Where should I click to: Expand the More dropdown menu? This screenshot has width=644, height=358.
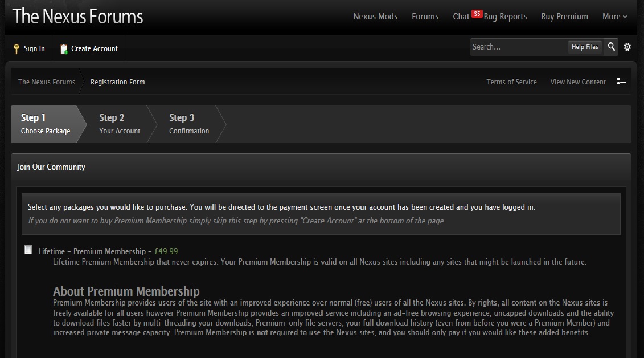(x=614, y=17)
